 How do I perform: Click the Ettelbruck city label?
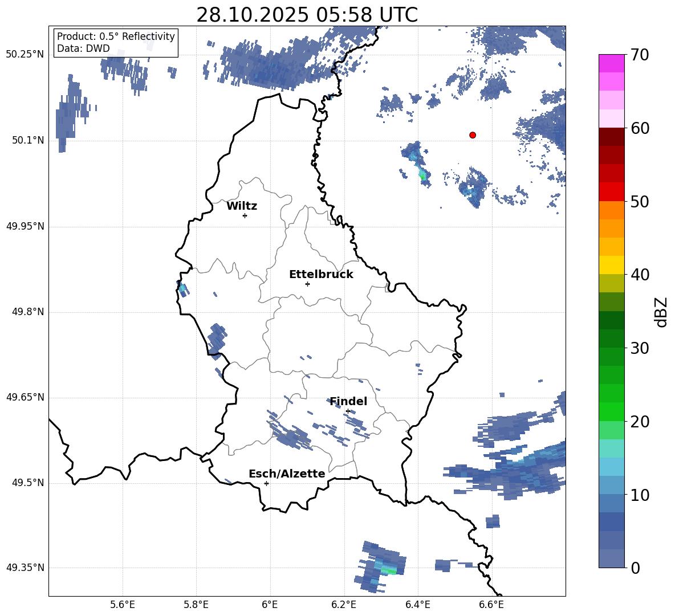321,275
